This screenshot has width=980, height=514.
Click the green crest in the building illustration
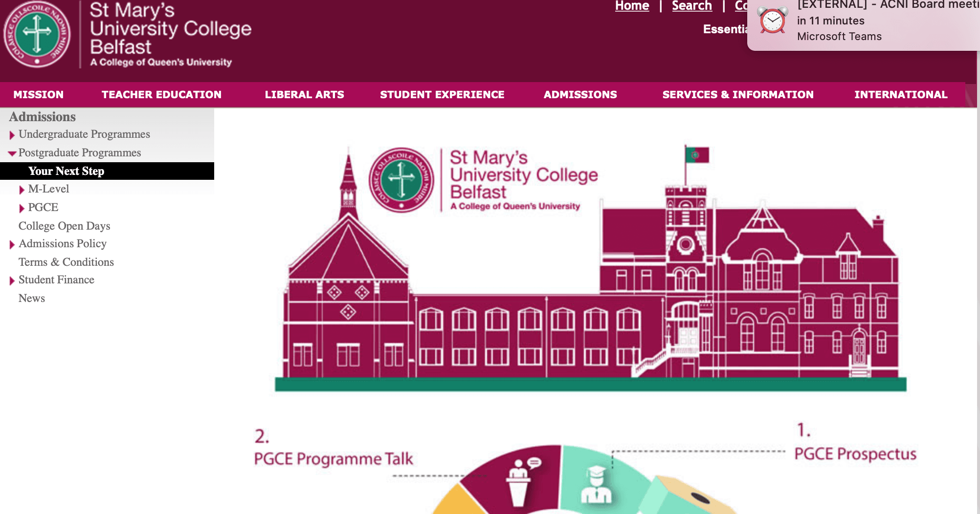(x=401, y=180)
